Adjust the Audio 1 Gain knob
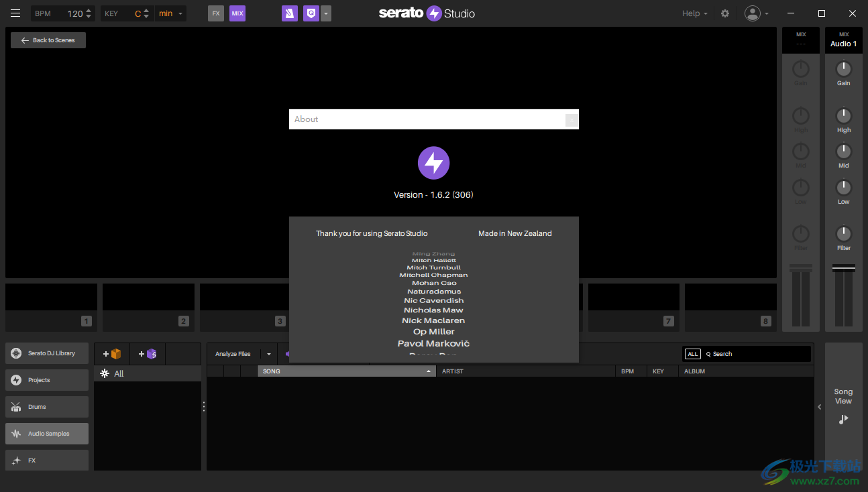The height and width of the screenshot is (492, 868). point(844,69)
